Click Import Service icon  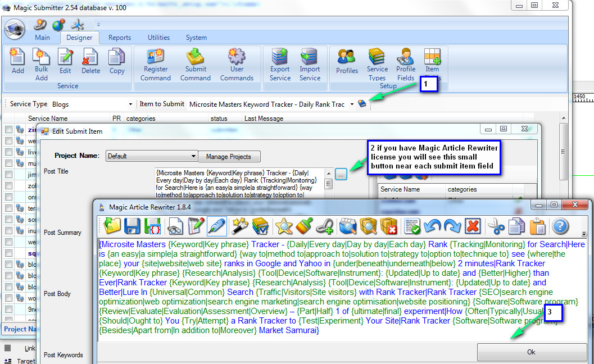tap(310, 65)
